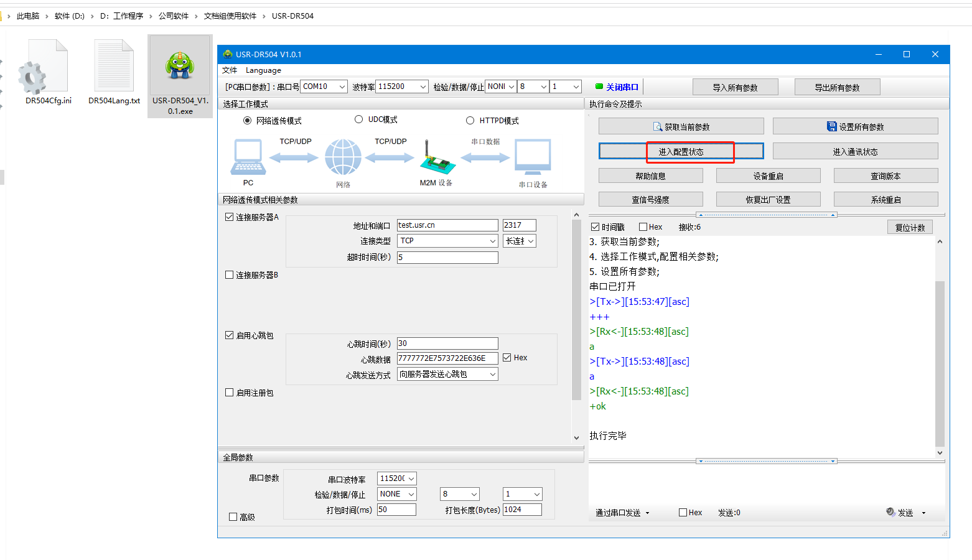Click the serial device monitor icon
This screenshot has height=560, width=972.
[x=533, y=157]
